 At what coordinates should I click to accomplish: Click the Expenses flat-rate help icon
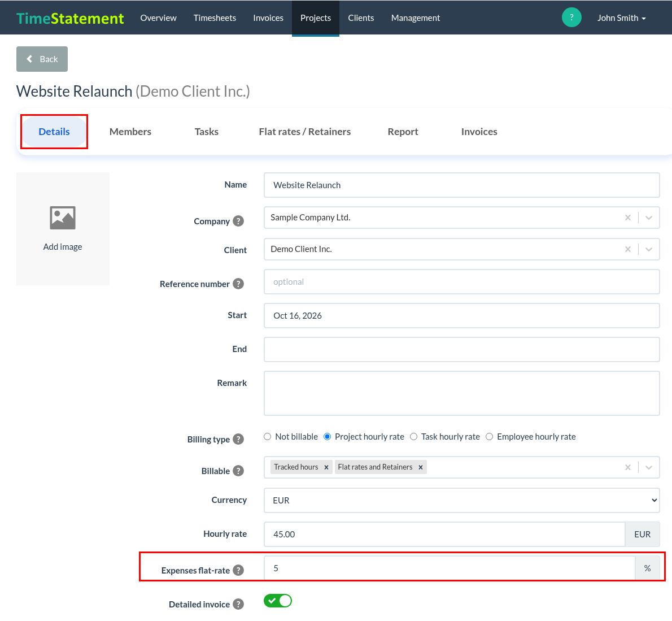tap(238, 570)
